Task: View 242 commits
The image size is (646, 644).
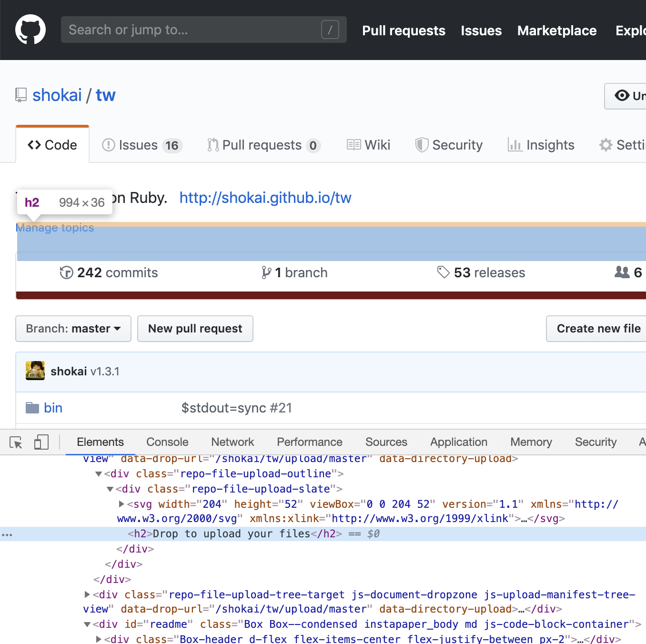Action: tap(109, 272)
